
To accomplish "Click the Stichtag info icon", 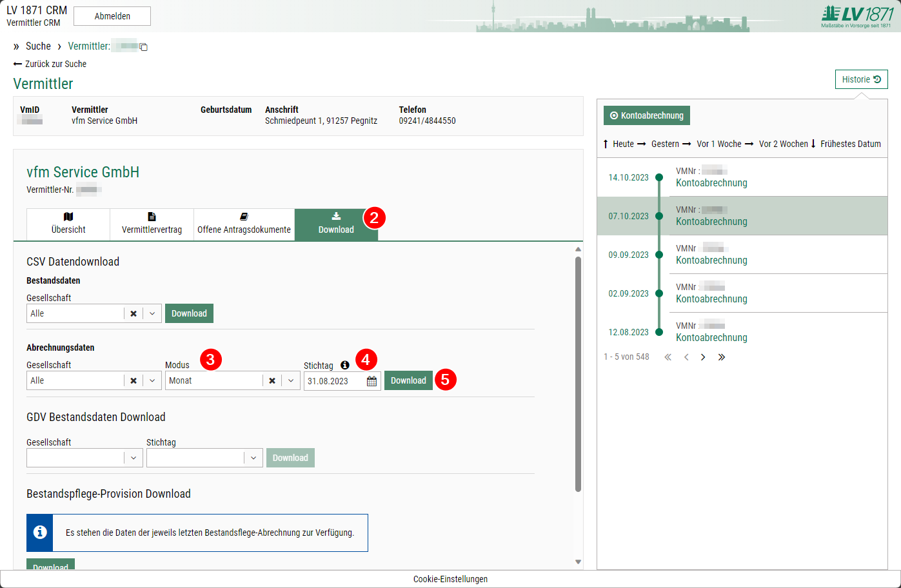I will pyautogui.click(x=345, y=365).
